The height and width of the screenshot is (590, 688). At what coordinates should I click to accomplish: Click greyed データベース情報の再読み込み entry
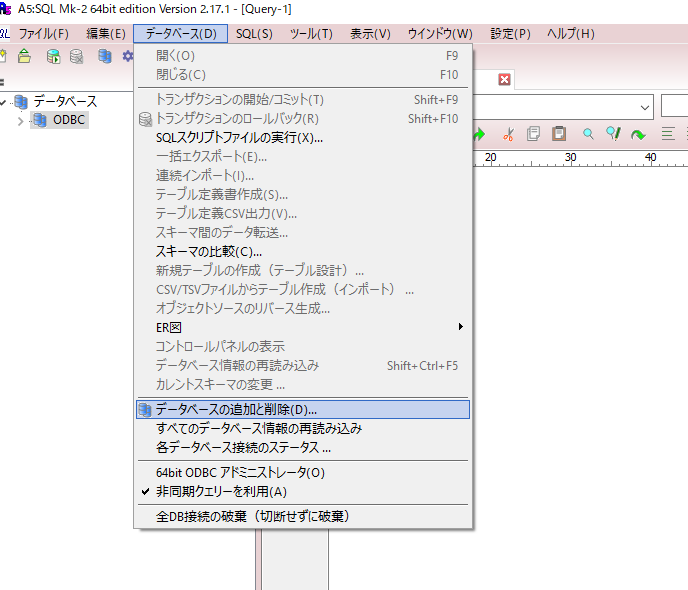[303, 365]
